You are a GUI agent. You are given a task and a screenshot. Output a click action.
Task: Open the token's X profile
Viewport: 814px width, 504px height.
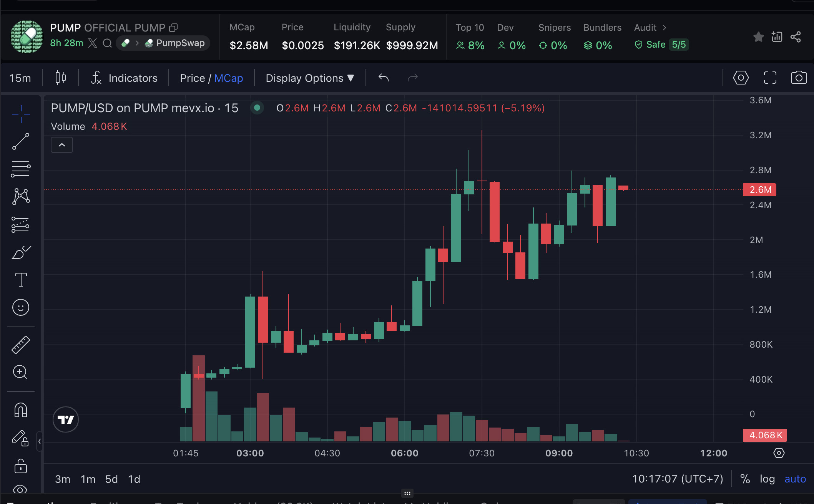tap(92, 43)
